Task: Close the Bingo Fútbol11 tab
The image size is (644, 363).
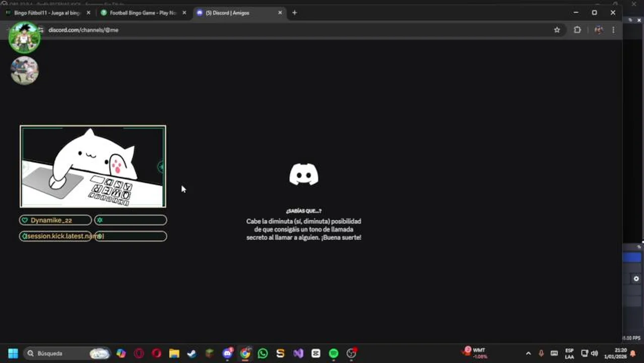Action: 89,13
